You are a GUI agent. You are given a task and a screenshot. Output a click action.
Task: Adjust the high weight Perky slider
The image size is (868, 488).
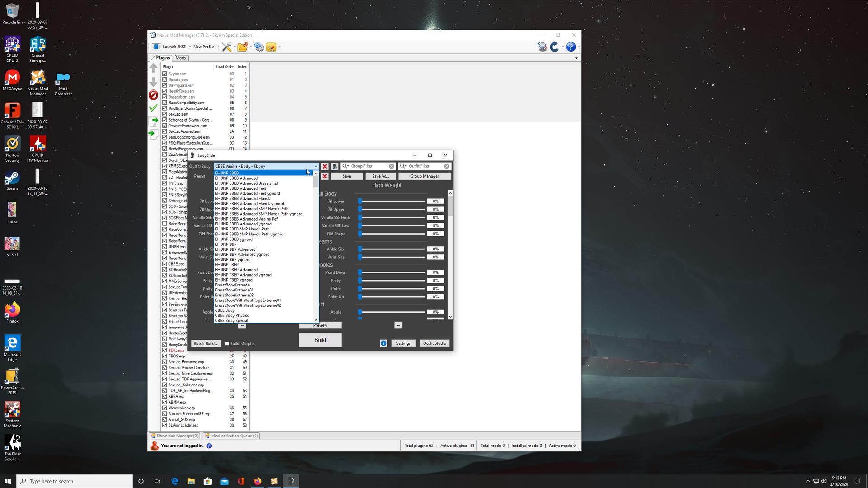[x=391, y=281]
